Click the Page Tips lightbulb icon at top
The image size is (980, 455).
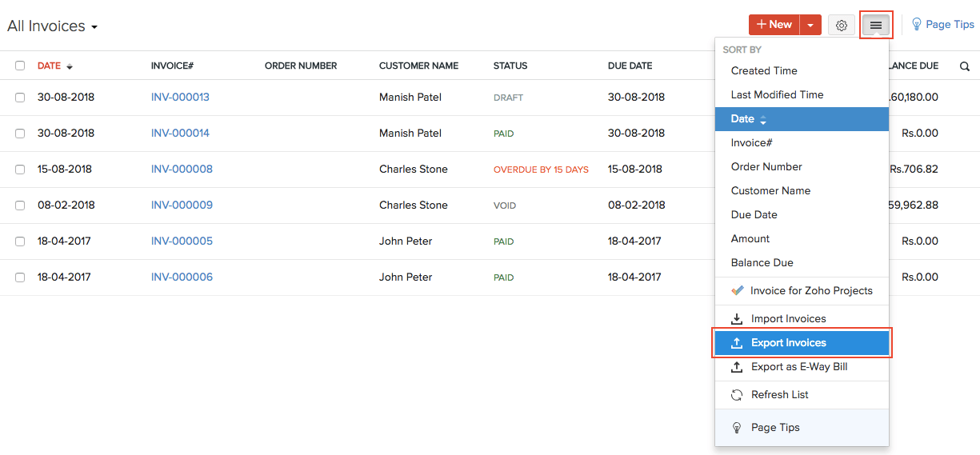pos(917,25)
